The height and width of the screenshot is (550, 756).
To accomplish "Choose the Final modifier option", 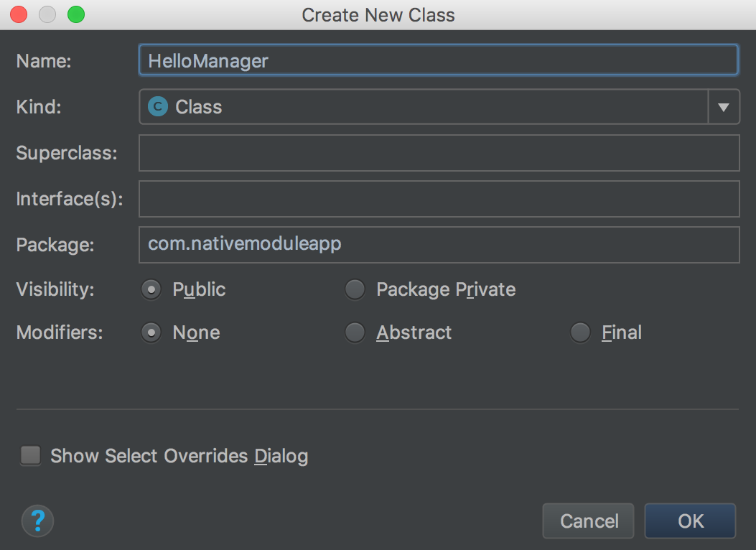I will (x=580, y=332).
